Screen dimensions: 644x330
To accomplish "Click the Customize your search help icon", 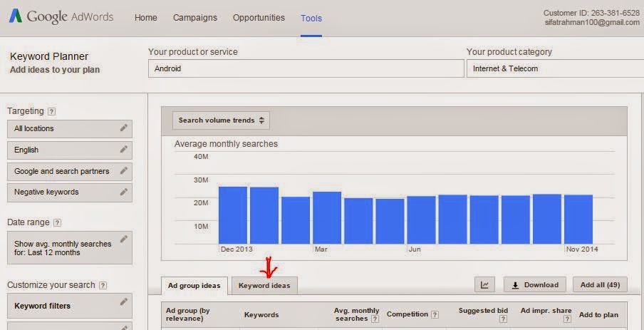I will [103, 285].
